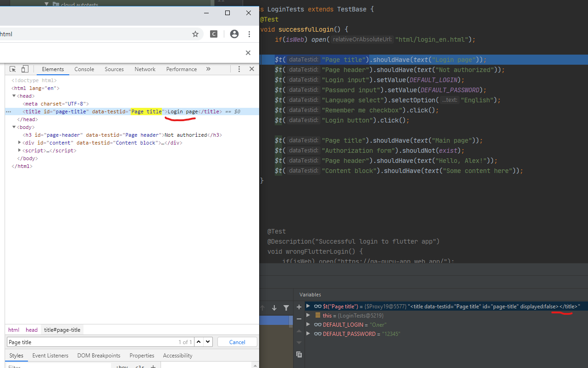This screenshot has width=588, height=368.
Task: Dismiss the bar below the address field
Action: click(x=248, y=53)
